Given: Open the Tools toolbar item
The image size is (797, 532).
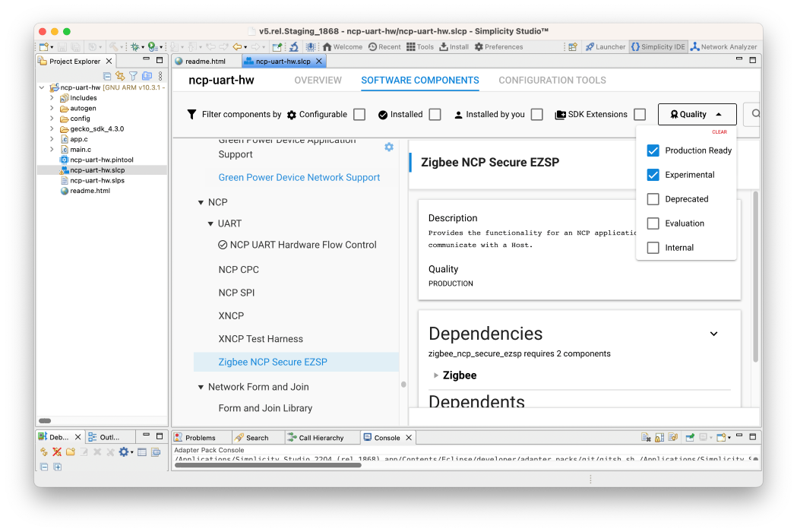Looking at the screenshot, I should point(419,47).
